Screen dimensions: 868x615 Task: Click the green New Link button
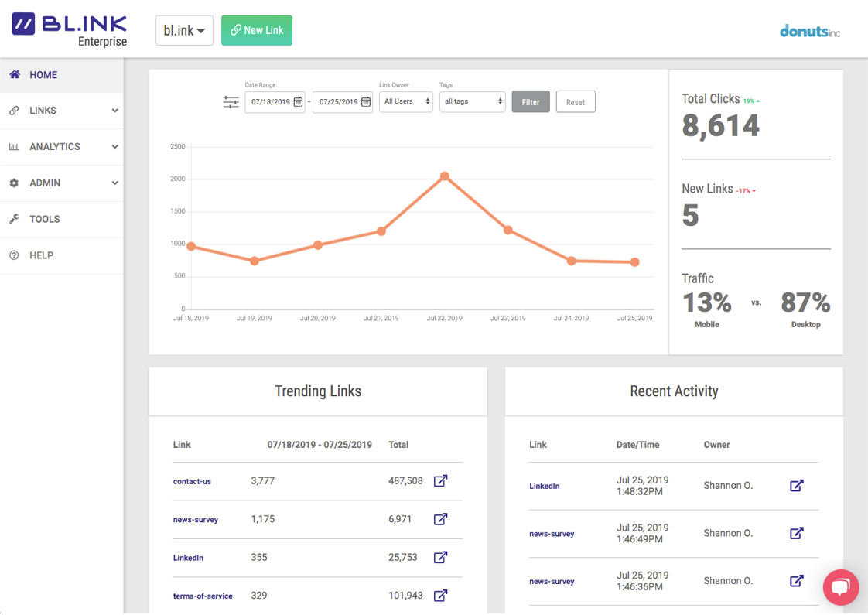257,30
